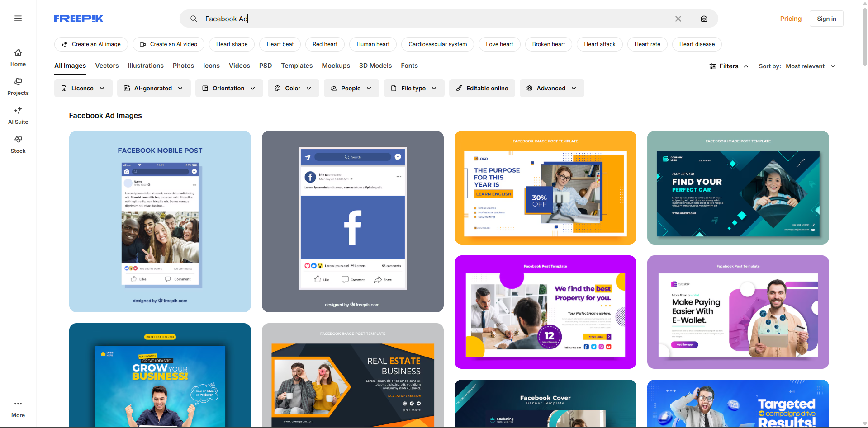This screenshot has height=428, width=868.
Task: Click the search by image camera icon
Action: click(x=704, y=19)
